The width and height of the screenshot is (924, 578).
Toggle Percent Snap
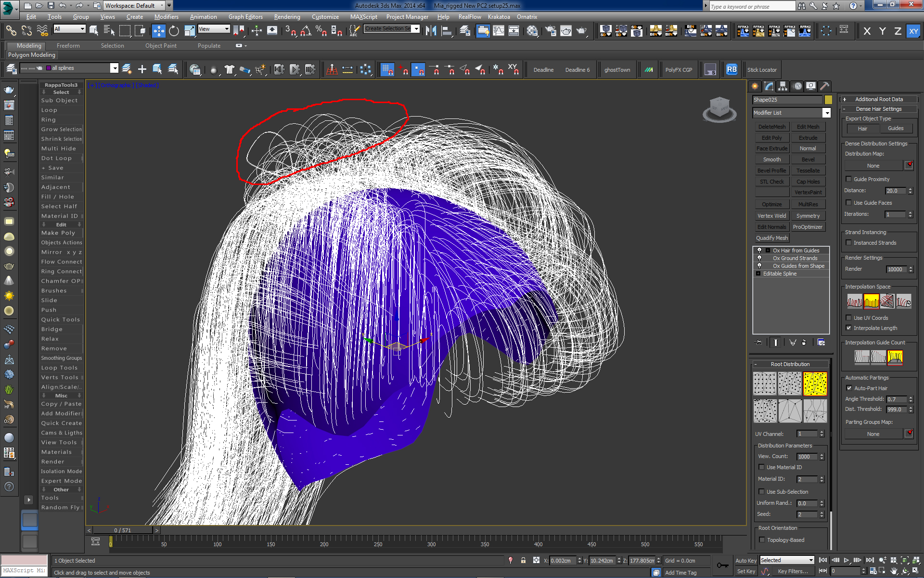point(321,31)
